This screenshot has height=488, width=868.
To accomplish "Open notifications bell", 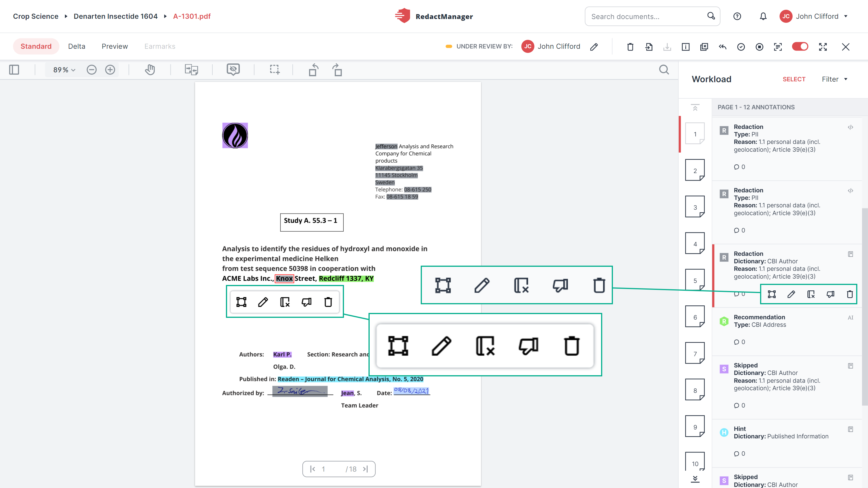I will [x=763, y=16].
